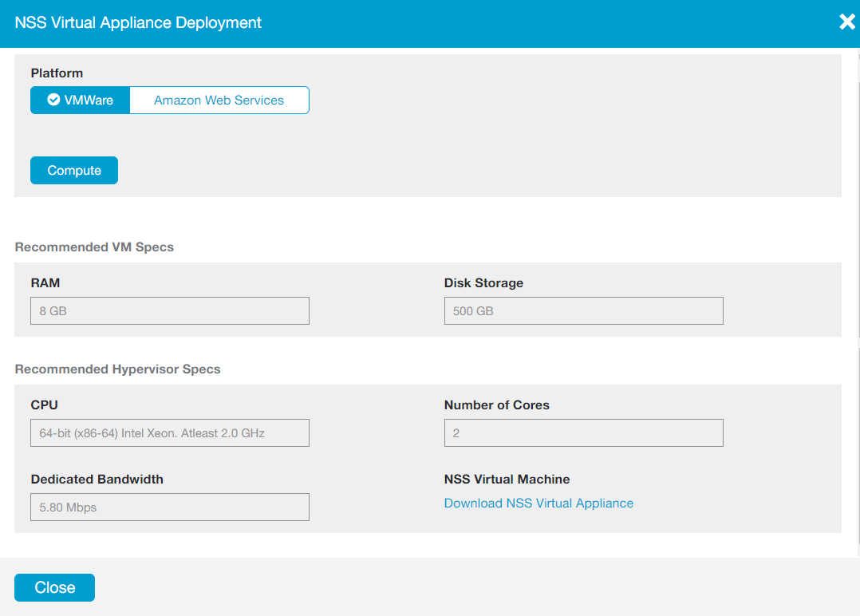Image resolution: width=860 pixels, height=616 pixels.
Task: Click the Recommended VM Specs heading
Action: 94,247
